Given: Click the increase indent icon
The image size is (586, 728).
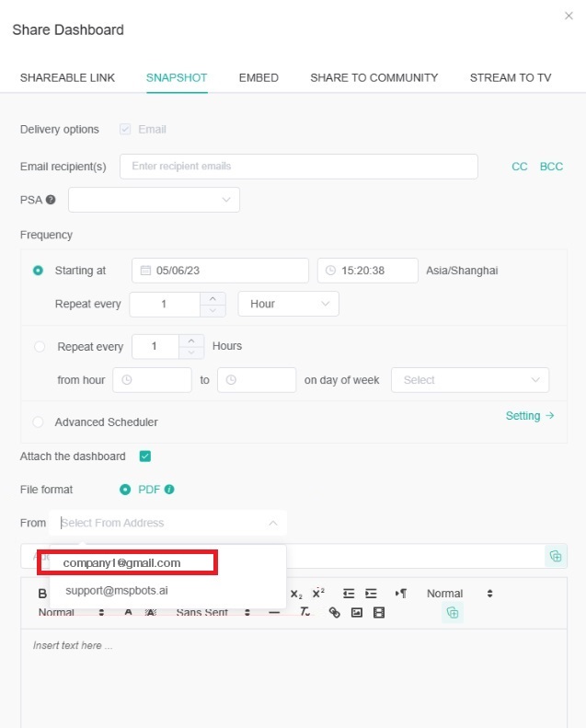Looking at the screenshot, I should click(371, 594).
